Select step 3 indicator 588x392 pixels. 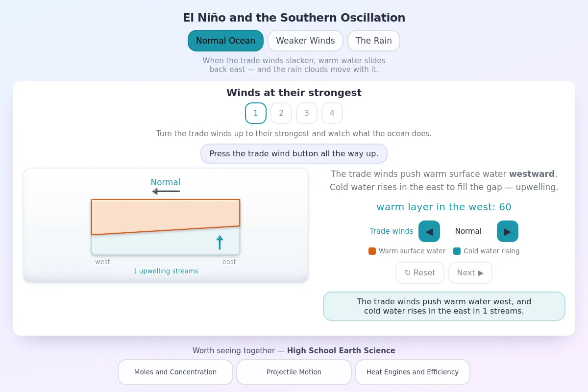coord(307,113)
